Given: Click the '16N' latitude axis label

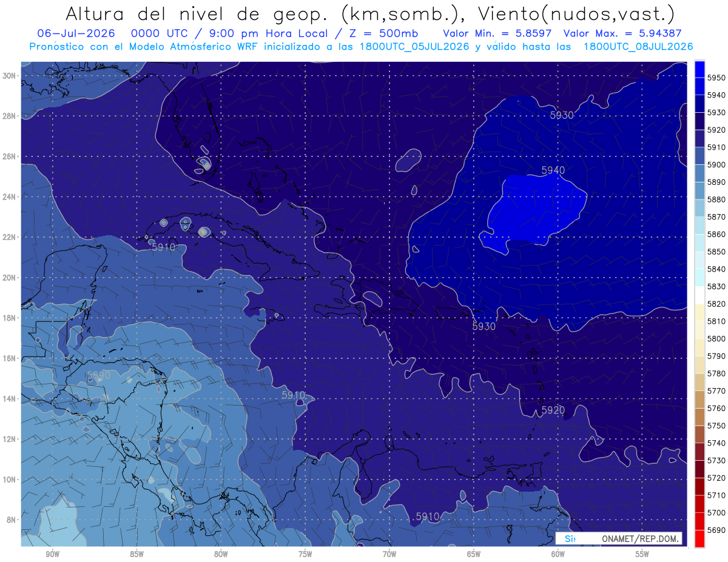Looking at the screenshot, I should (9, 358).
